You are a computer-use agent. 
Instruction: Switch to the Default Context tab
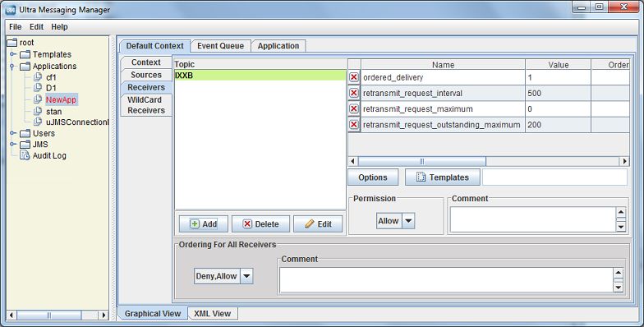[154, 46]
